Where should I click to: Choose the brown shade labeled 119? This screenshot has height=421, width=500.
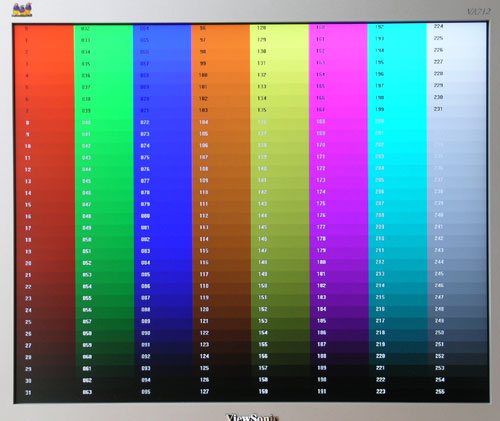pyautogui.click(x=222, y=298)
